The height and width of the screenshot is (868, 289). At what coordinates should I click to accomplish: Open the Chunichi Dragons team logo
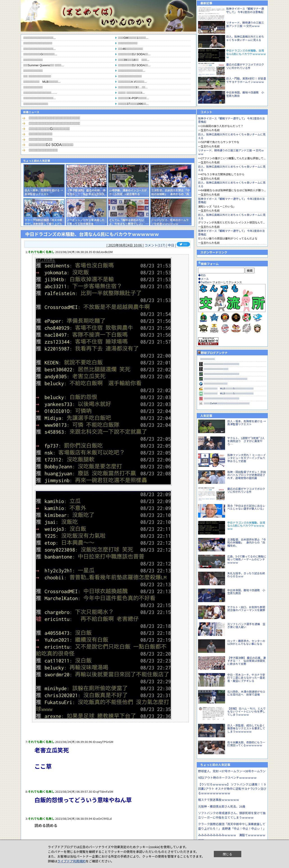click(257, 317)
